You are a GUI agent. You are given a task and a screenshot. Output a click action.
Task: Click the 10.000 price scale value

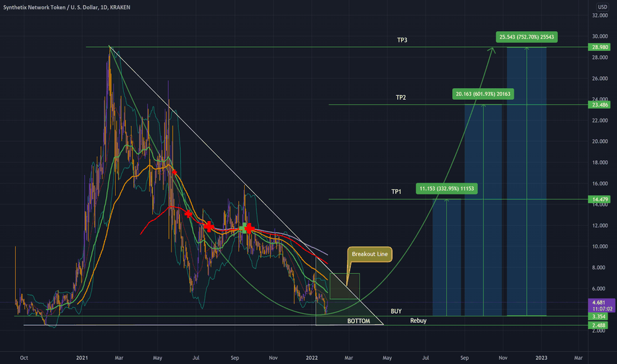pyautogui.click(x=600, y=246)
